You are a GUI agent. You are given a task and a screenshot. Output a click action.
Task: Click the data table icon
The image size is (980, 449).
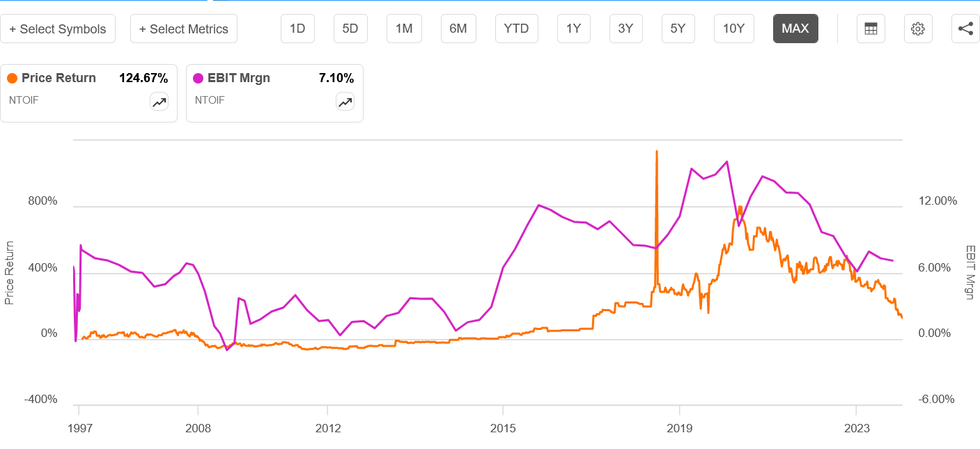[870, 28]
